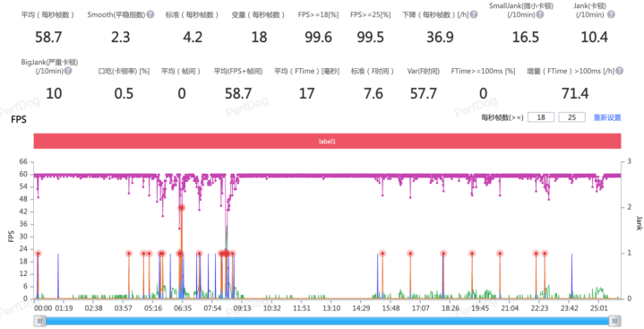Open the help icon beside SmallJank(微小卡顿)
Screen dimensions: 644x329
[x=540, y=14]
